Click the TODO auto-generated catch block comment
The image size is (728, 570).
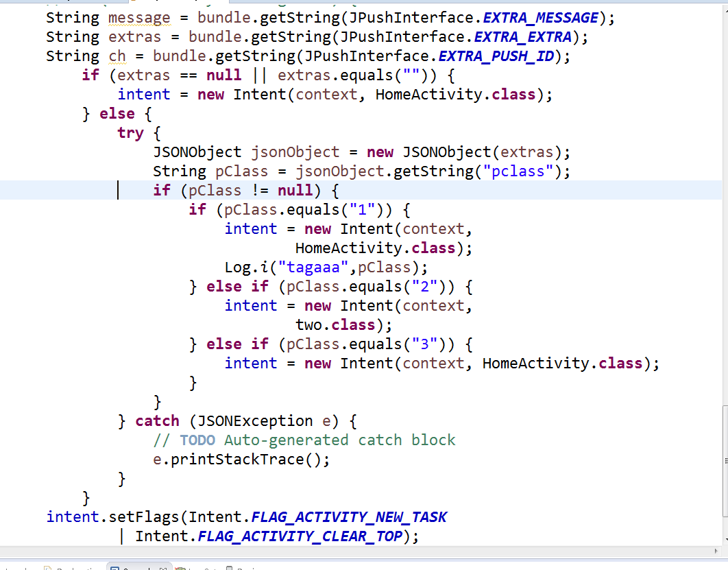[x=304, y=440]
